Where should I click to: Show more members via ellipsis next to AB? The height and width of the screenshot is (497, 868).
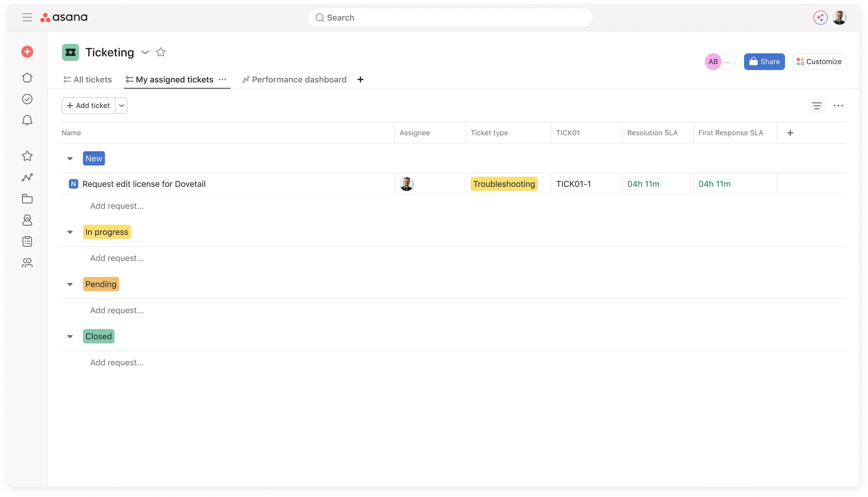tap(728, 62)
